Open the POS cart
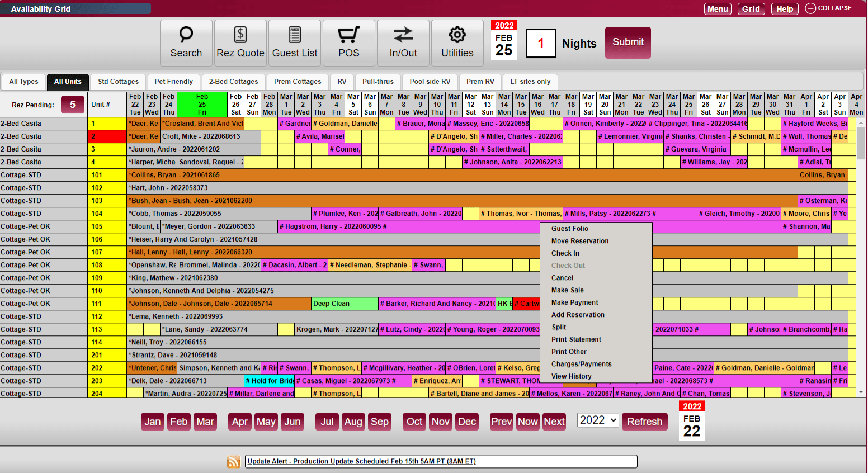The width and height of the screenshot is (868, 473). tap(349, 43)
